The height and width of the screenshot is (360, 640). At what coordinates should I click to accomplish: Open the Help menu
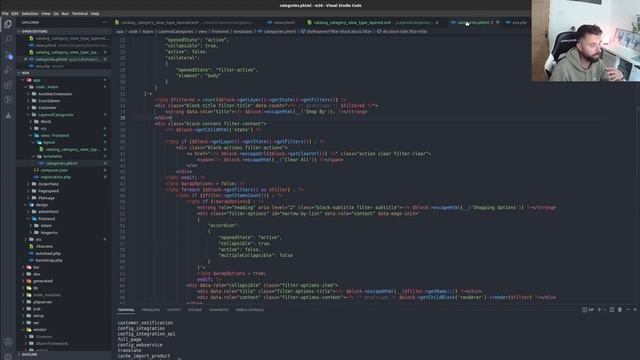pos(95,13)
